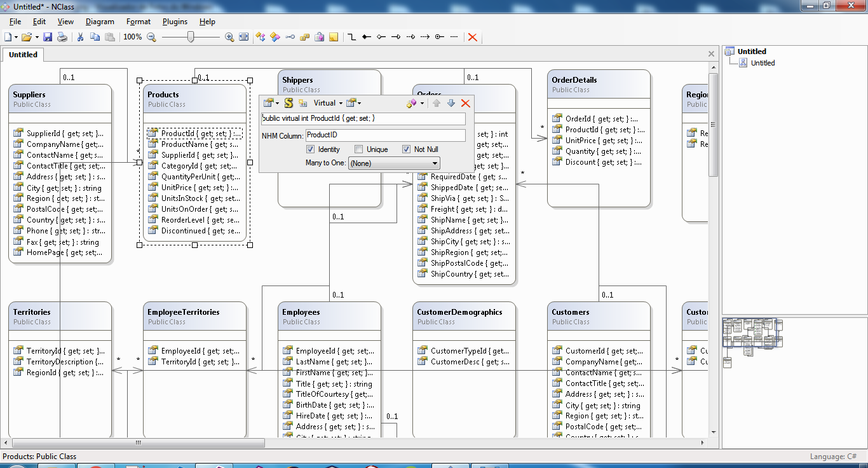The width and height of the screenshot is (868, 468).
Task: Open the Edit menu
Action: pyautogui.click(x=39, y=22)
